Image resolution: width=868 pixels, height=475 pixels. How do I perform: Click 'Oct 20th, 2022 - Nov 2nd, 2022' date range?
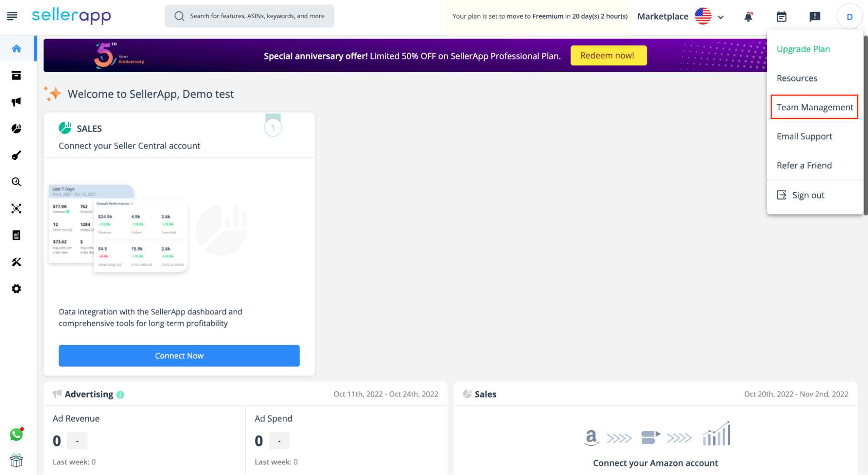796,394
